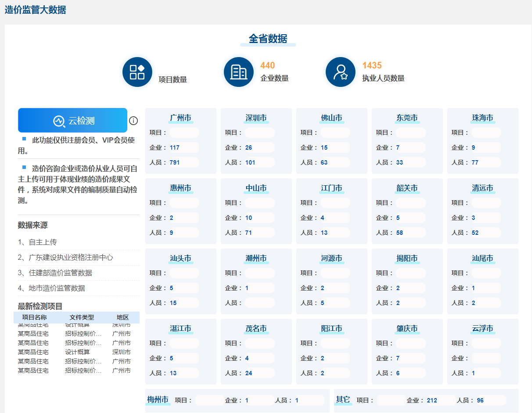Click the 惠州市 city heading
The height and width of the screenshot is (413, 532).
pyautogui.click(x=180, y=188)
